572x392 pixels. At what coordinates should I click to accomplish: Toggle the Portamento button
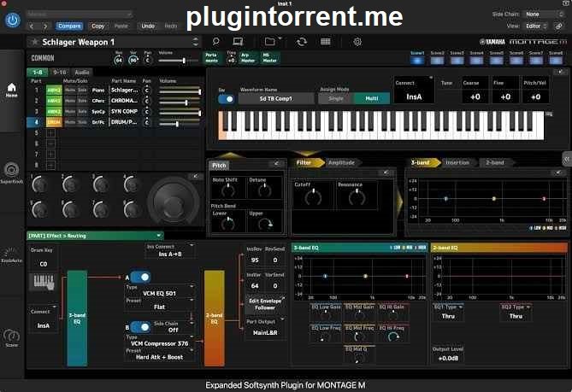tap(211, 58)
